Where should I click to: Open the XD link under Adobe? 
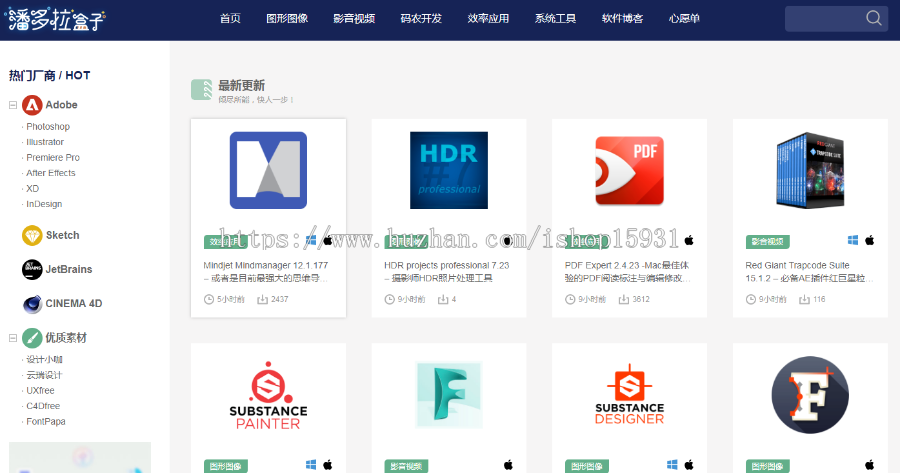click(33, 189)
